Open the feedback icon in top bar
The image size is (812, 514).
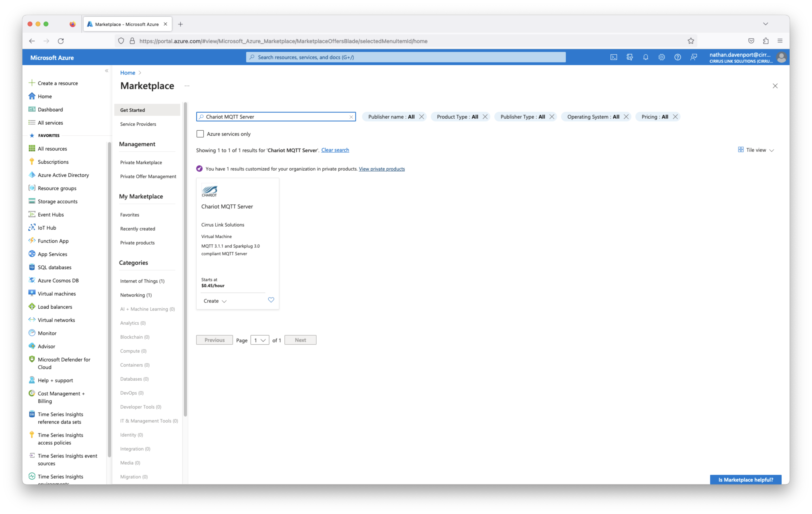pos(693,57)
